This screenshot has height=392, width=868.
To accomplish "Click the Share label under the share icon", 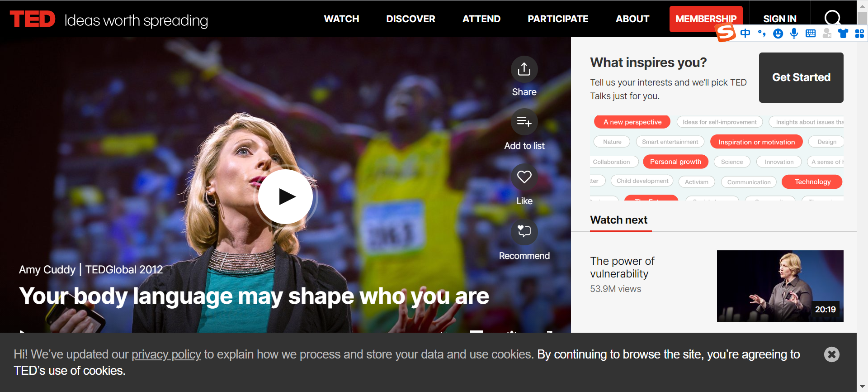I will 524,92.
